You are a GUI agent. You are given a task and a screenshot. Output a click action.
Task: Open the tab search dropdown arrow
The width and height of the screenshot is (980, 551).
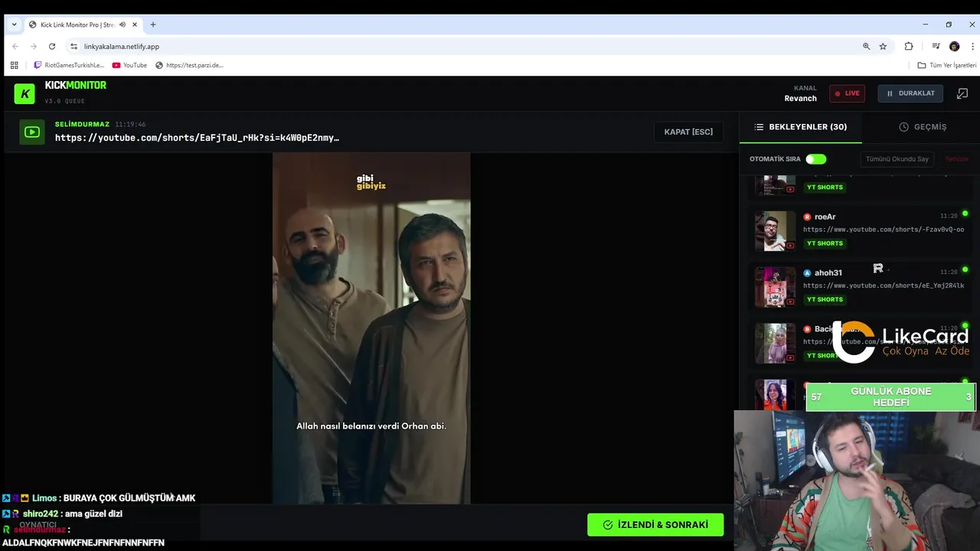click(x=14, y=24)
